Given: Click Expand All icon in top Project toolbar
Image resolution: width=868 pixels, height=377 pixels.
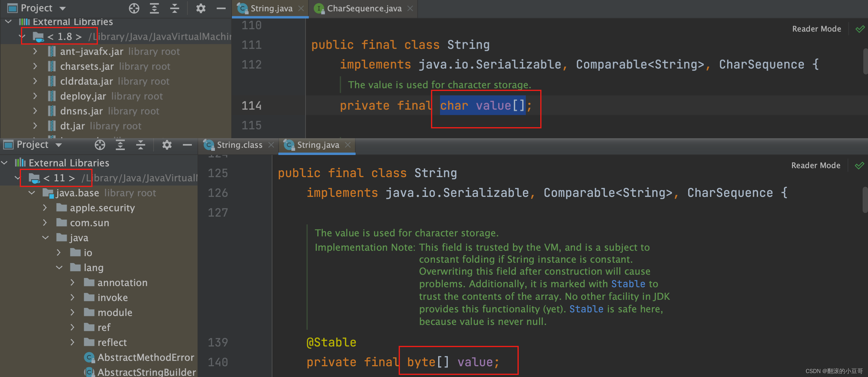Looking at the screenshot, I should pos(154,8).
